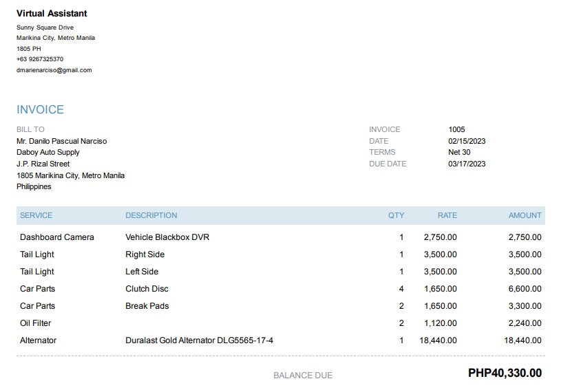Click the Philippines country line
This screenshot has width=561, height=392.
pyautogui.click(x=34, y=186)
